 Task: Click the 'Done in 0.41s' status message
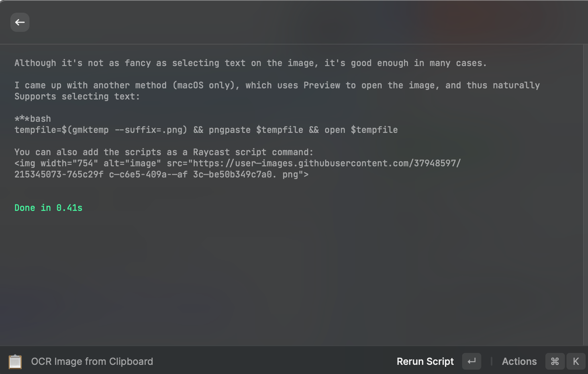[x=48, y=207]
